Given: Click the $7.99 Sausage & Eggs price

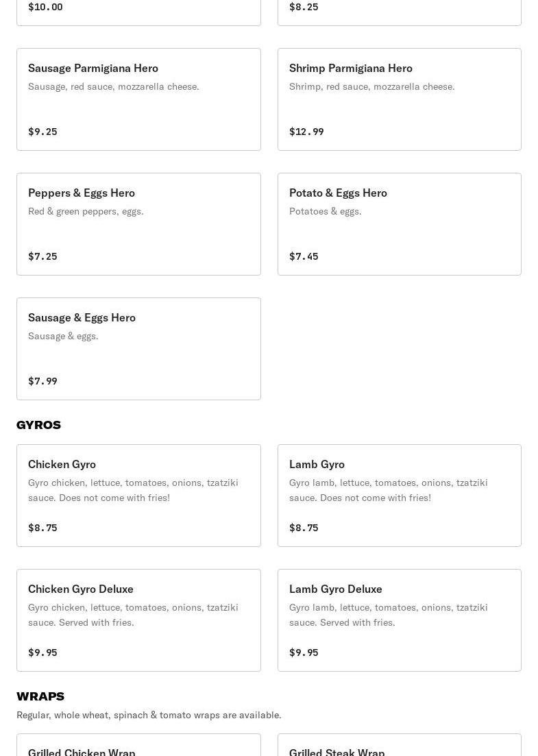Looking at the screenshot, I should coord(43,381).
